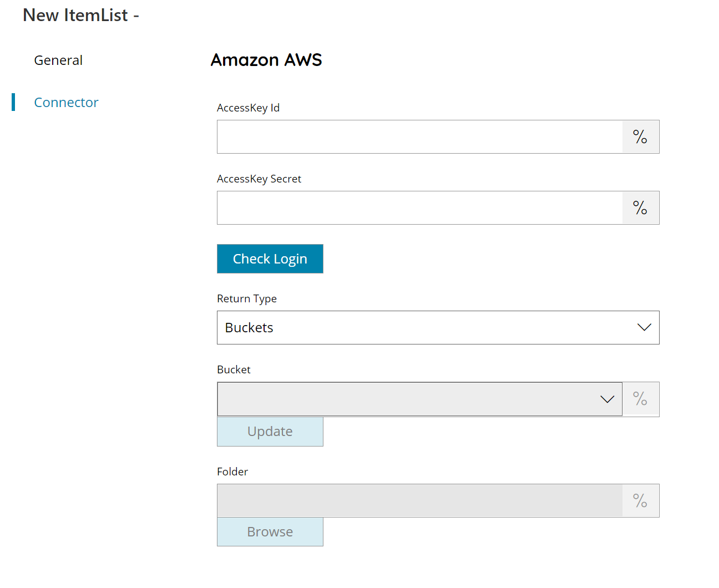The image size is (719, 588).
Task: Click the percent icon beside Bucket dropdown
Action: (x=640, y=399)
